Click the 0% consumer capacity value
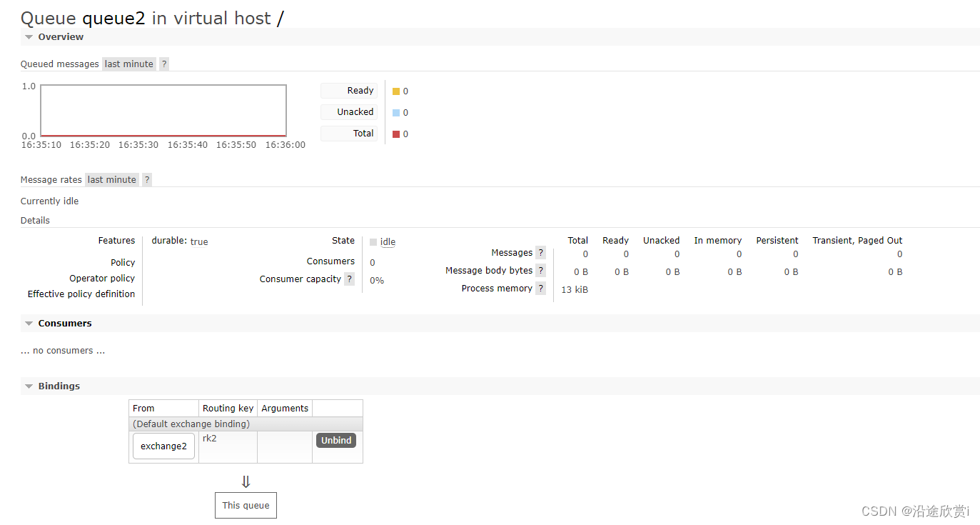The height and width of the screenshot is (525, 980). click(377, 281)
